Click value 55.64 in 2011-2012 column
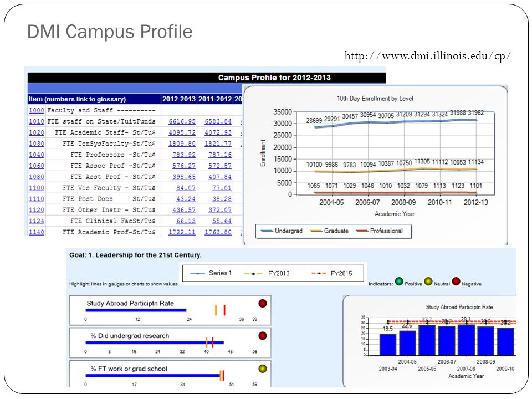 click(x=222, y=221)
